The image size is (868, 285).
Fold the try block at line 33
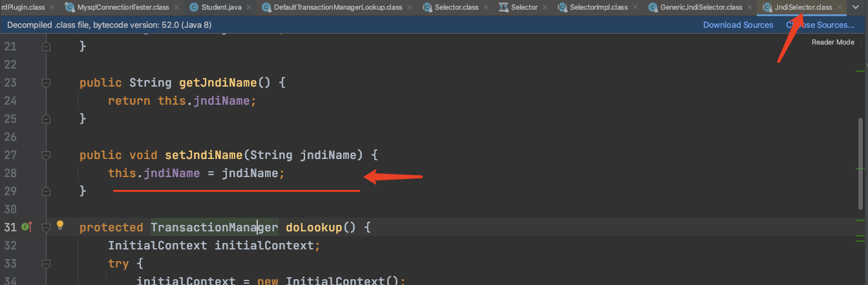[x=46, y=264]
